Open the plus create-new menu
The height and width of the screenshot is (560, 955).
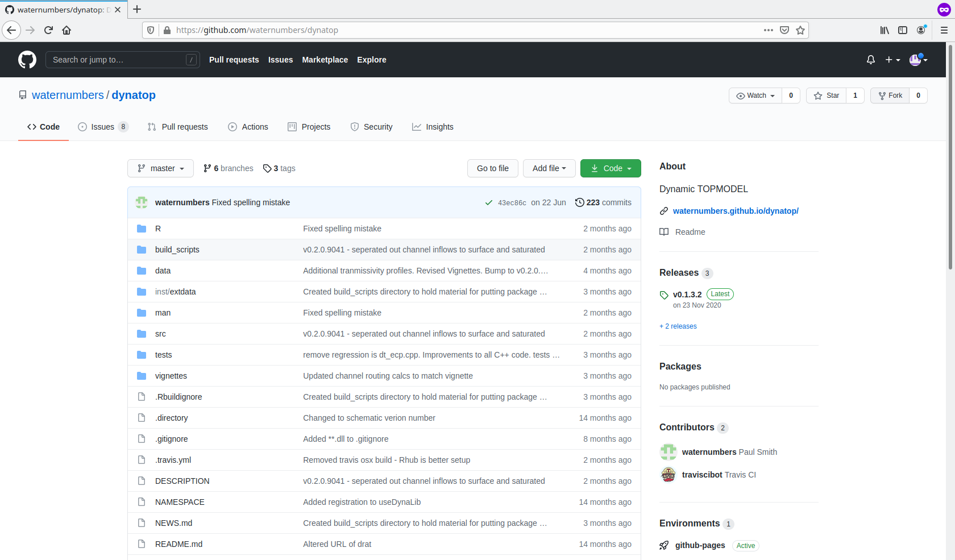[x=892, y=60]
